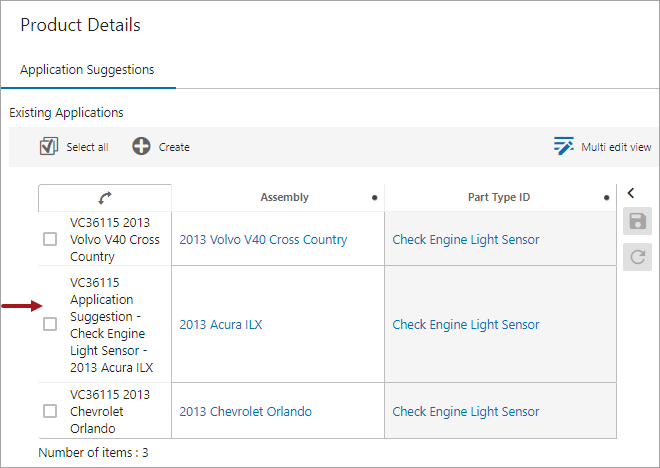This screenshot has width=660, height=468.
Task: Switch to Application Suggestions tab
Action: [x=87, y=69]
